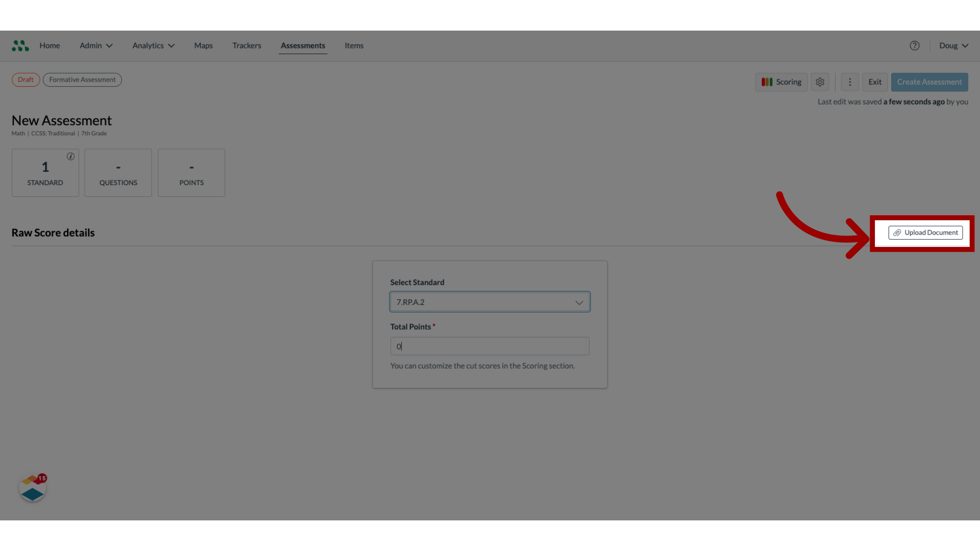Expand the Analytics dropdown menu
This screenshot has width=980, height=551.
pos(153,46)
